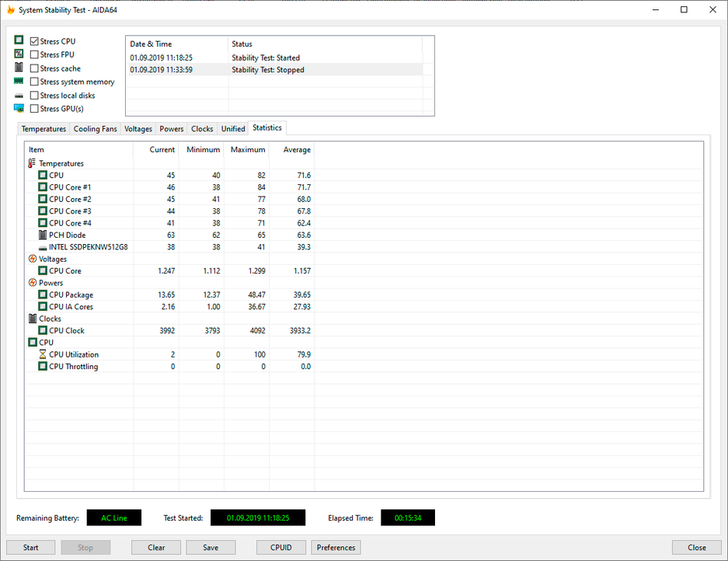This screenshot has width=728, height=561.
Task: Click the orange lightning icon of Powers group
Action: point(33,282)
